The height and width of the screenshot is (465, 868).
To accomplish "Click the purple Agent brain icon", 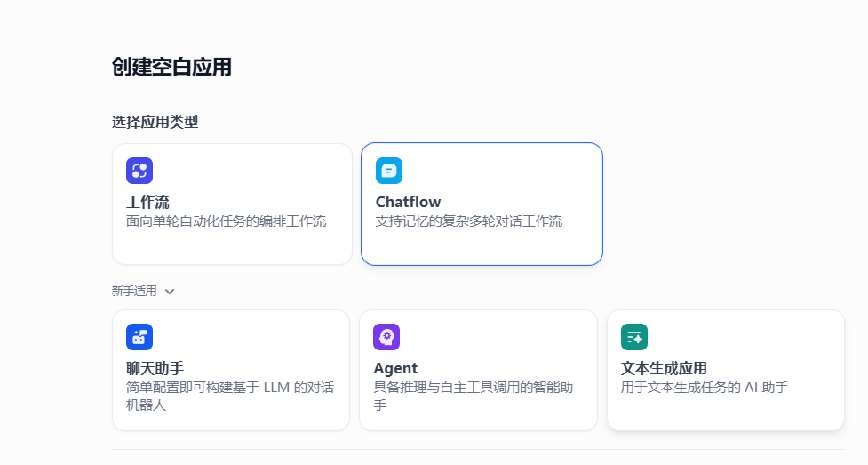I will click(x=386, y=337).
